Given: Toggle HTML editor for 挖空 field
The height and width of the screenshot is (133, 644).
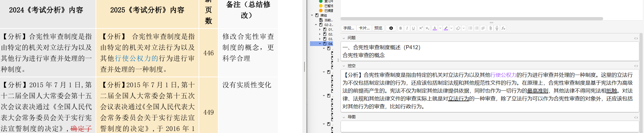Looking at the screenshot, I should click(636, 66).
